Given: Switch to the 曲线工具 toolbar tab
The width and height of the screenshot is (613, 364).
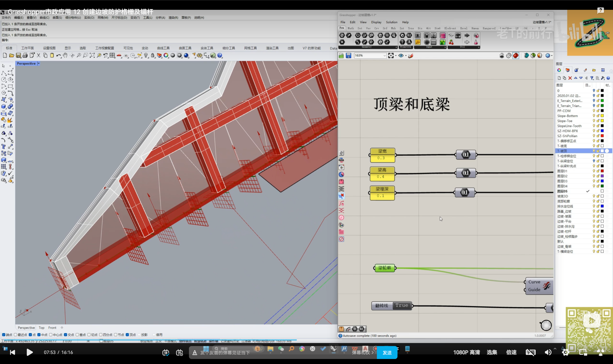Looking at the screenshot, I should click(x=163, y=48).
